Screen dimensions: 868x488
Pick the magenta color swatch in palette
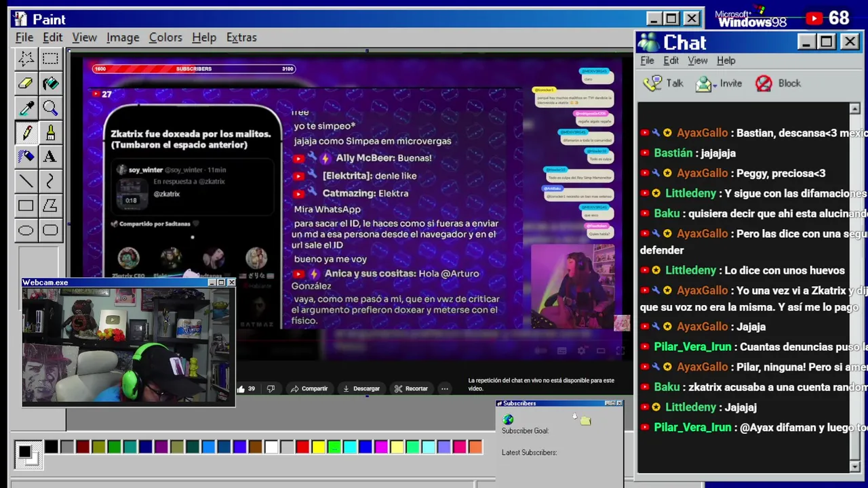(381, 447)
